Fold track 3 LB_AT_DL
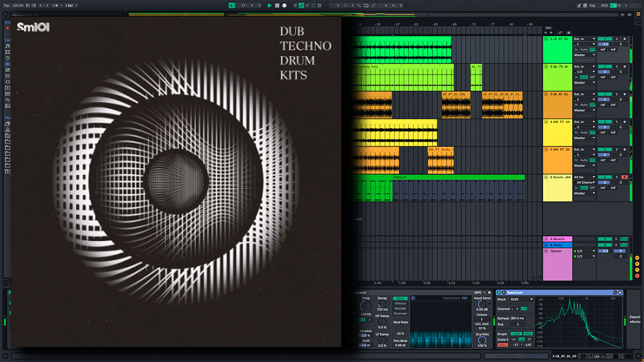Screen dimensions: 644x362 (546, 94)
